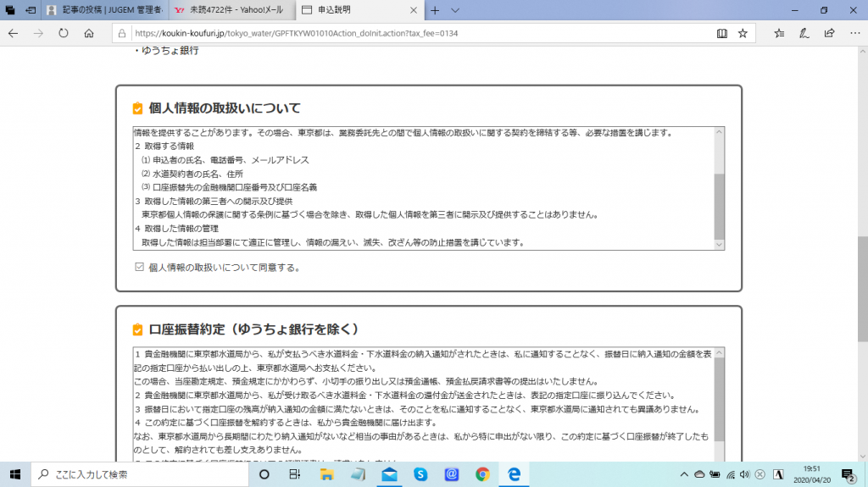Show hidden system tray icons

tap(685, 474)
